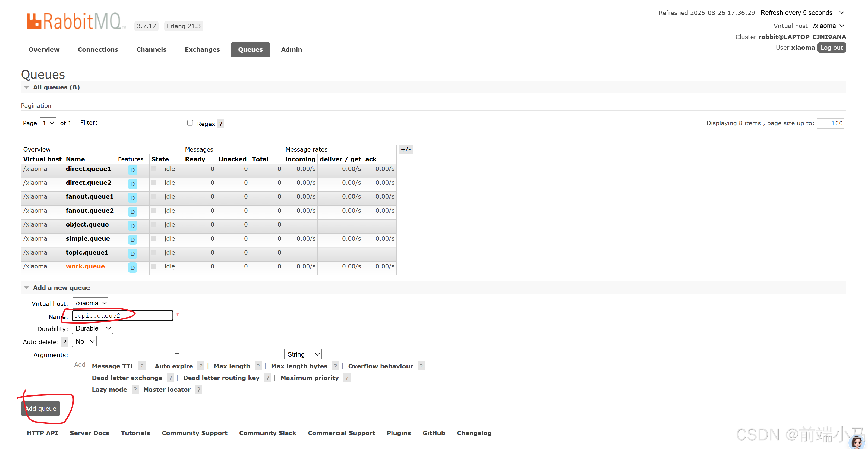Click the Add queue button
This screenshot has width=868, height=449.
click(x=41, y=409)
